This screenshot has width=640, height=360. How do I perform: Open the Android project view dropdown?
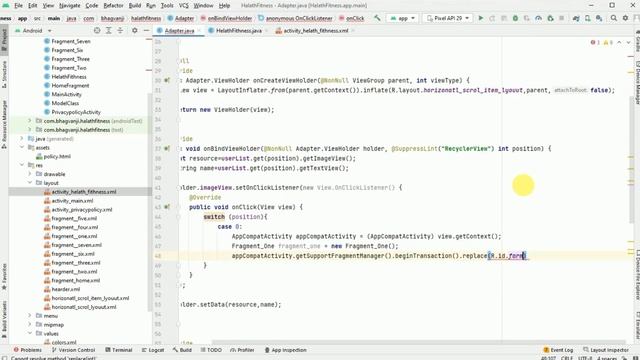[33, 31]
